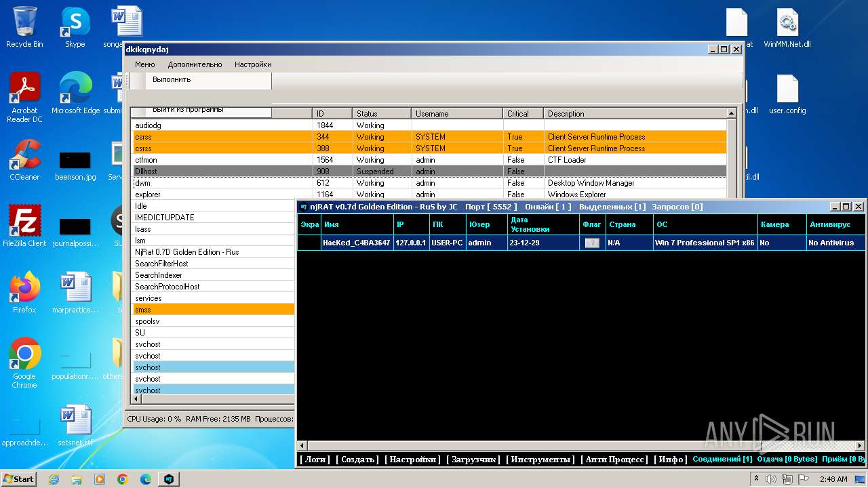
Task: Click volume icon in system tray
Action: tap(771, 479)
